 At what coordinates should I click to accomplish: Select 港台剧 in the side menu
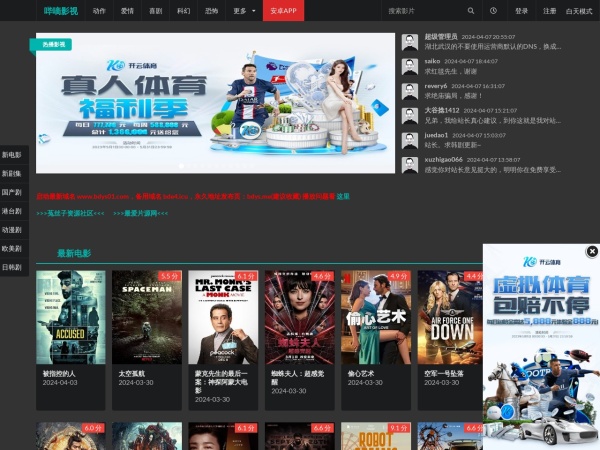click(x=12, y=211)
